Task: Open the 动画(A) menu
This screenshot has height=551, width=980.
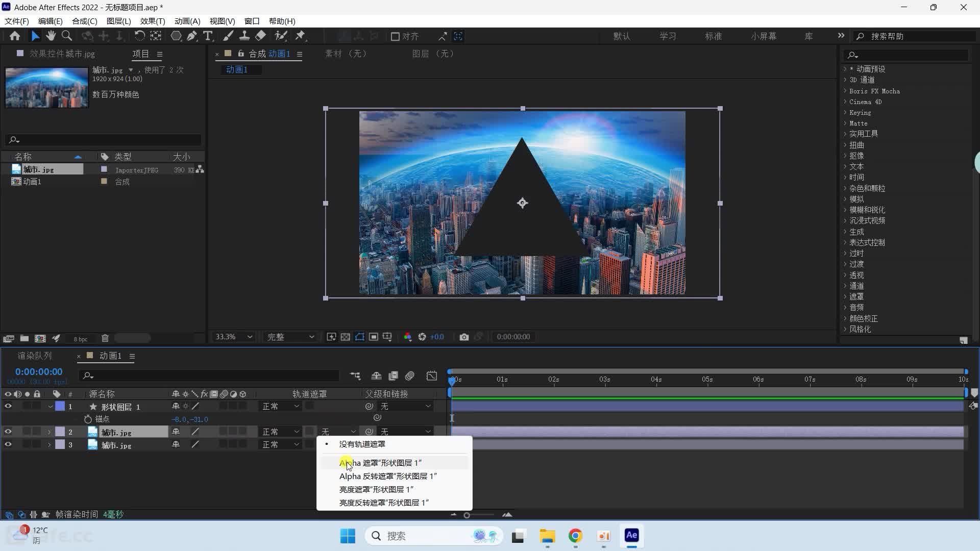Action: (187, 21)
